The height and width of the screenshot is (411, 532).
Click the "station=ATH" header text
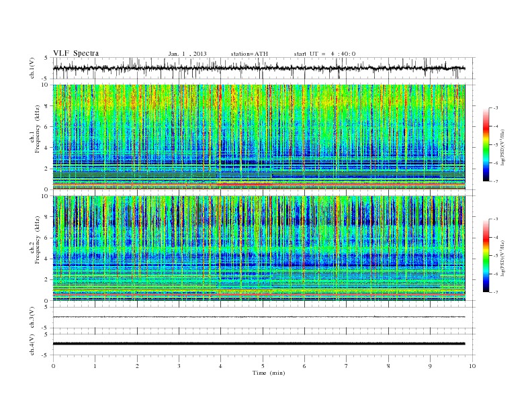pos(249,54)
